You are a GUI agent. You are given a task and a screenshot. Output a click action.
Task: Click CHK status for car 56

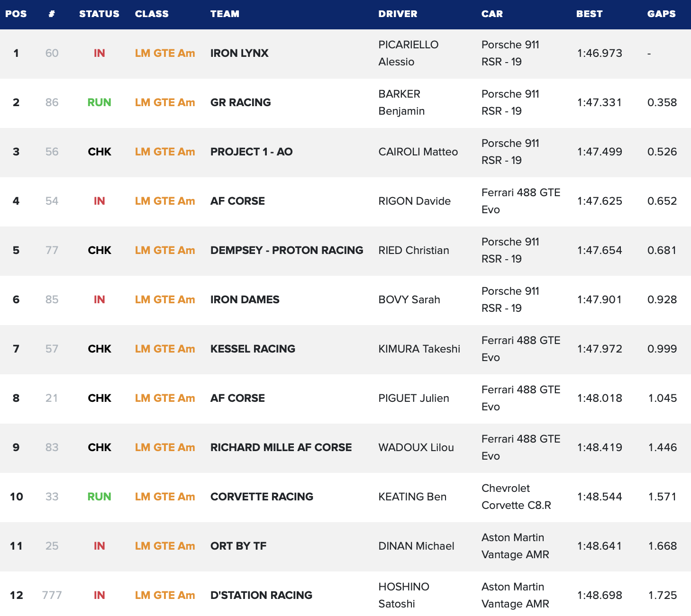coord(100,152)
